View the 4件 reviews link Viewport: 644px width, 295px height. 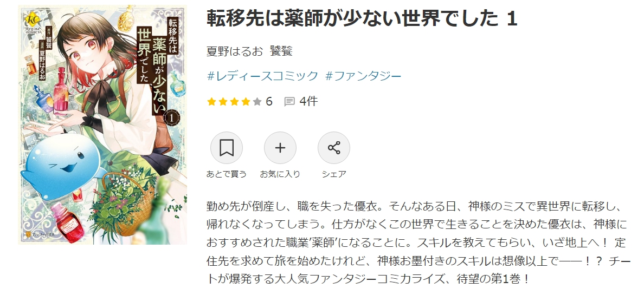click(x=309, y=101)
